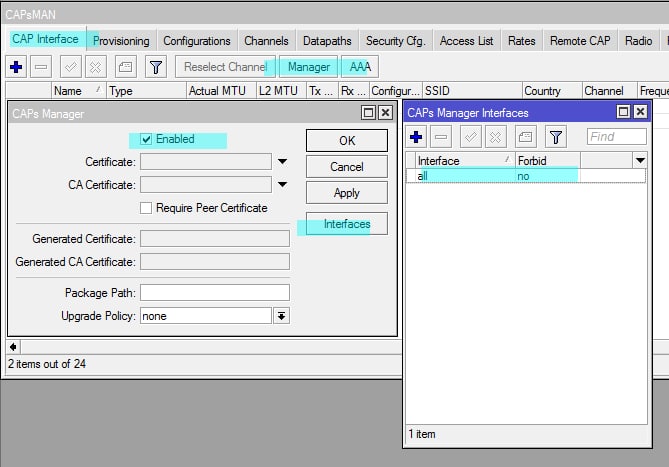
Task: Click the Country column header
Action: pos(552,91)
